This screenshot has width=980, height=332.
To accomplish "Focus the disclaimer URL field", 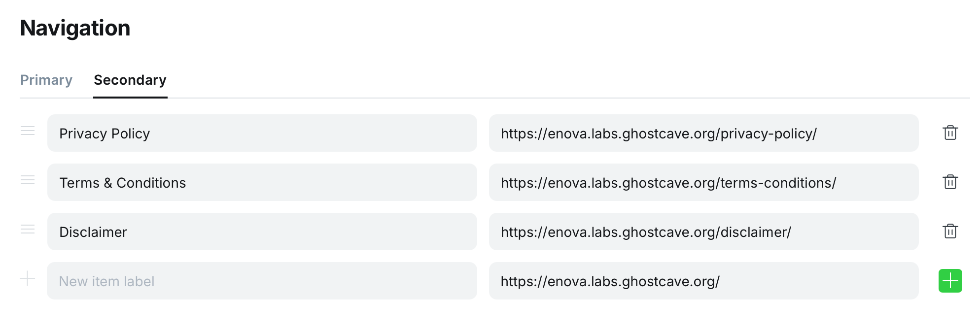I will pyautogui.click(x=703, y=232).
